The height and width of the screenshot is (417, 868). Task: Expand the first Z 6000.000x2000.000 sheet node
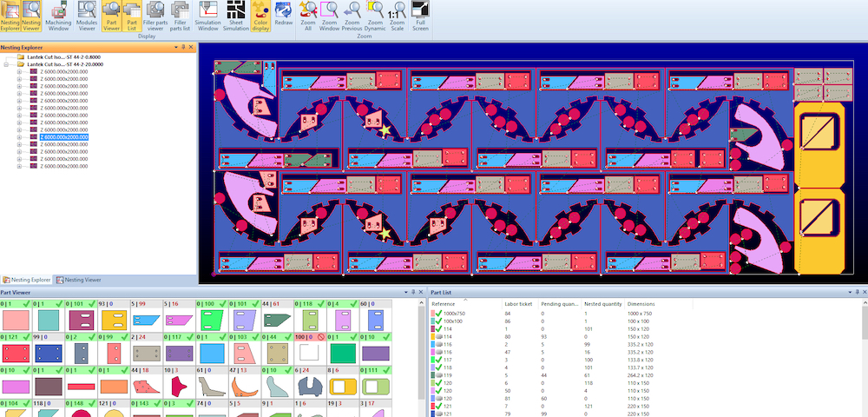[x=19, y=72]
